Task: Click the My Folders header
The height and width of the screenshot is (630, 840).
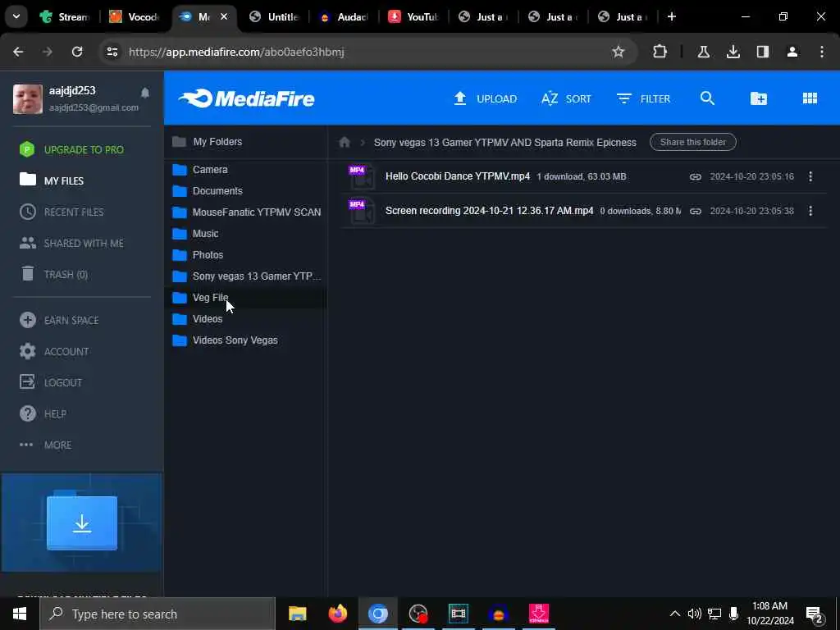Action: click(207, 141)
